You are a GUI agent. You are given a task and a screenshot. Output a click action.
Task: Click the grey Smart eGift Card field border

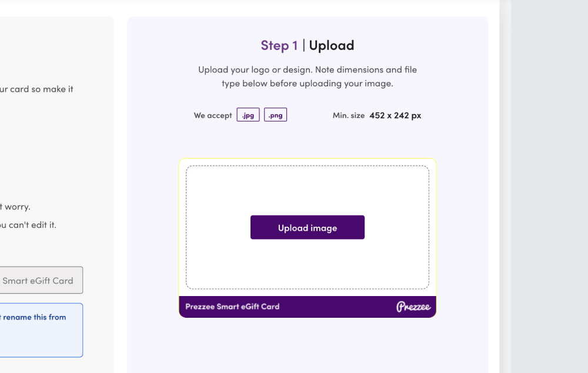(79, 280)
